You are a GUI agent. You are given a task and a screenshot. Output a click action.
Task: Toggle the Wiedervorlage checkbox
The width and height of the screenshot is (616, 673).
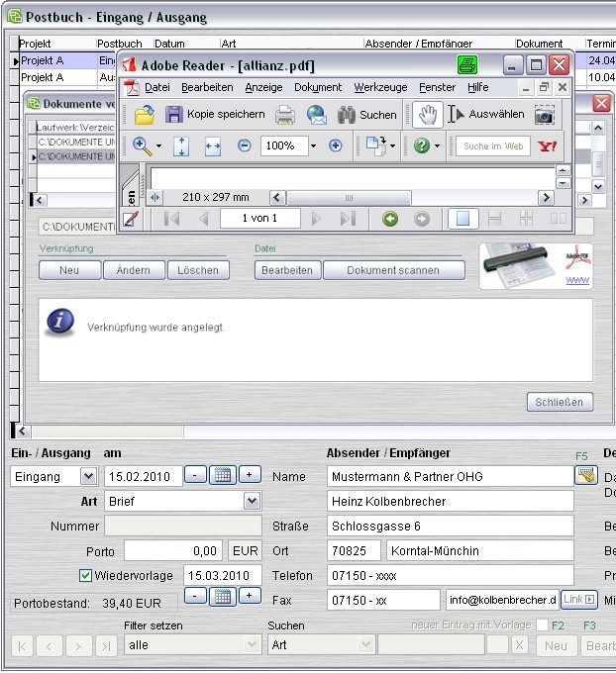[85, 575]
